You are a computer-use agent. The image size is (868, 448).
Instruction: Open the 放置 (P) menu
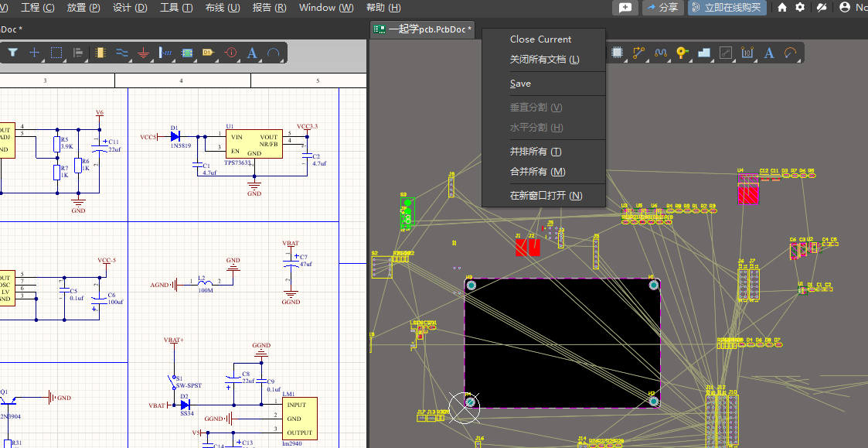tap(83, 7)
